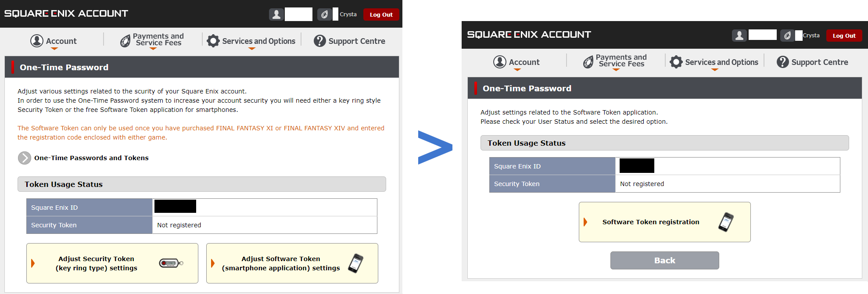The image size is (868, 294).
Task: Expand dropdown arrow under left Account menu
Action: tap(54, 49)
